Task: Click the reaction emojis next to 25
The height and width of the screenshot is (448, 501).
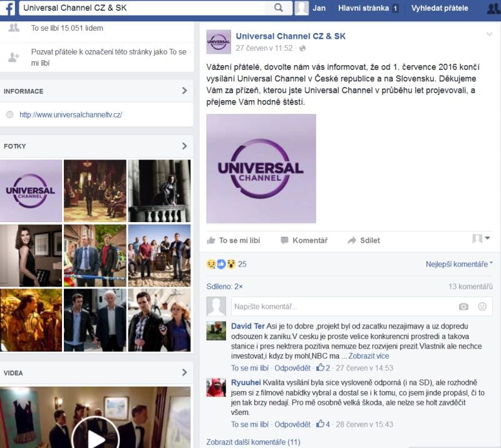Action: [x=220, y=264]
